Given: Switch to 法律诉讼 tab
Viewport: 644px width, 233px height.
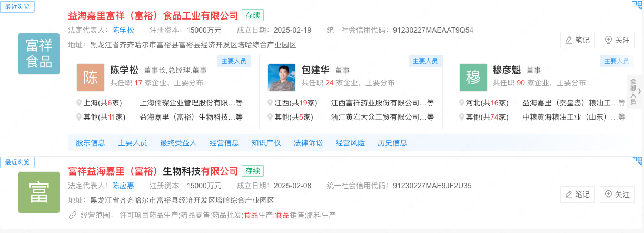Looking at the screenshot, I should 309,143.
